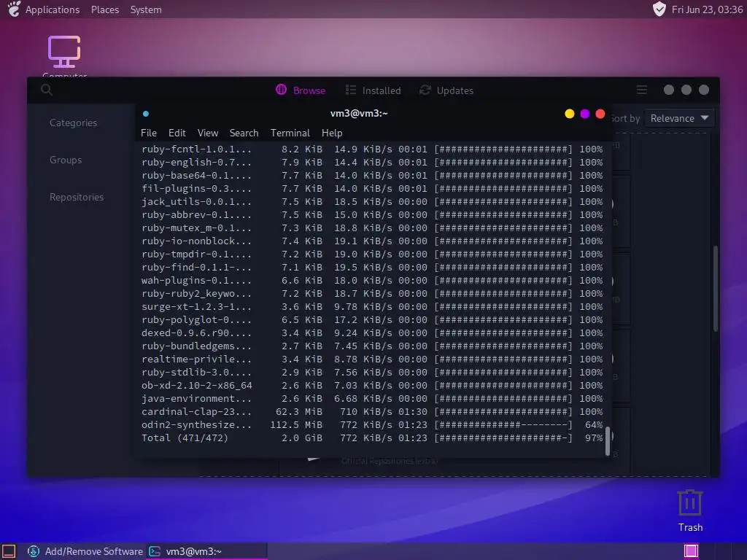Click the shield icon in the top panel
Screen dimensions: 747x560
click(659, 9)
